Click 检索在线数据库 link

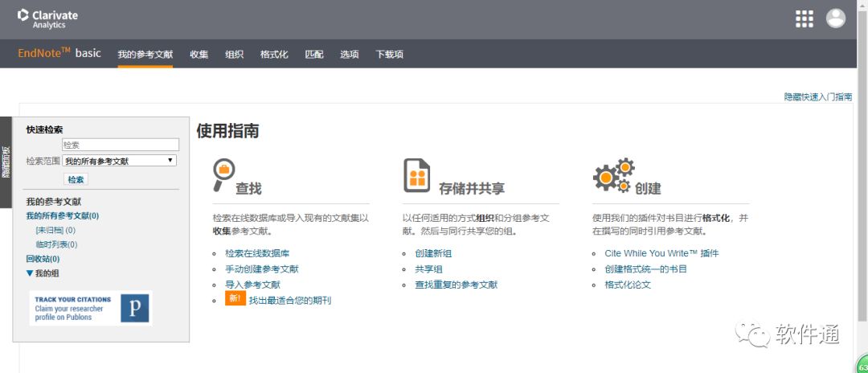257,253
